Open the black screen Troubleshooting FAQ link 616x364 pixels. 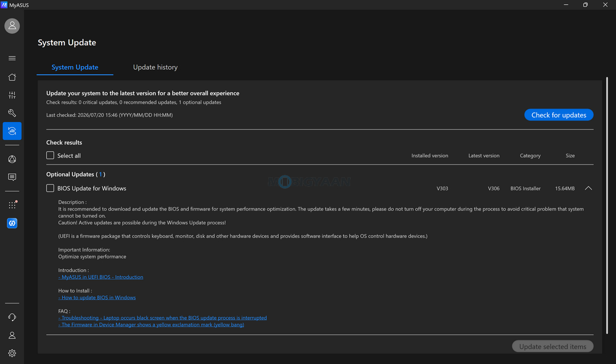pyautogui.click(x=163, y=318)
